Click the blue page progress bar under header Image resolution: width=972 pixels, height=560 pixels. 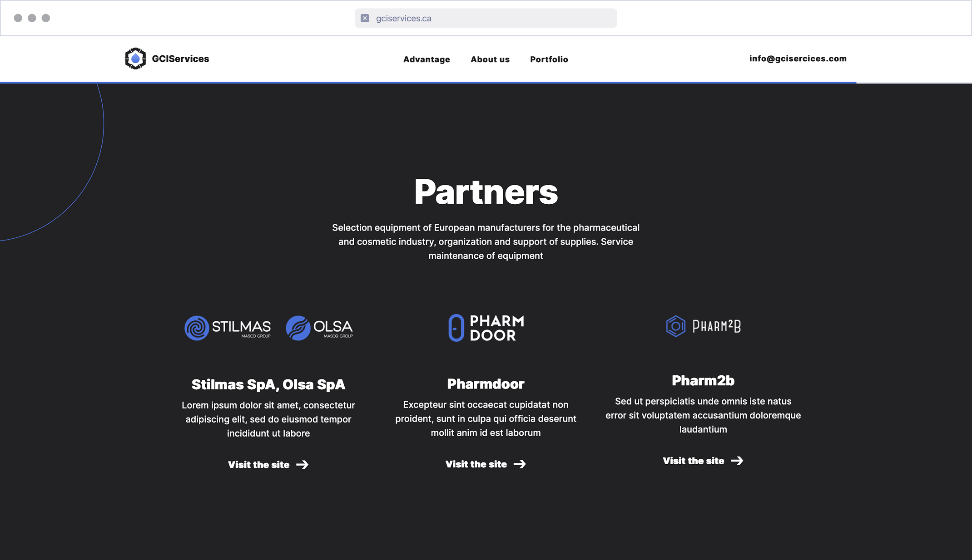pyautogui.click(x=428, y=83)
